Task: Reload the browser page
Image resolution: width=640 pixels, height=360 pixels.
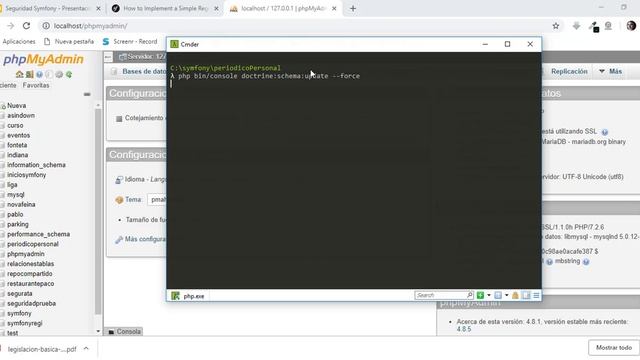Action: (27, 26)
